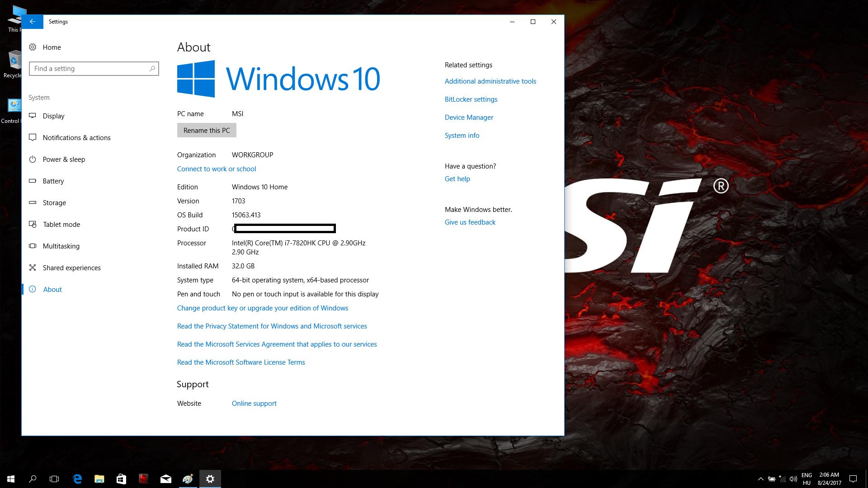Click the Tablet mode icon

click(33, 224)
